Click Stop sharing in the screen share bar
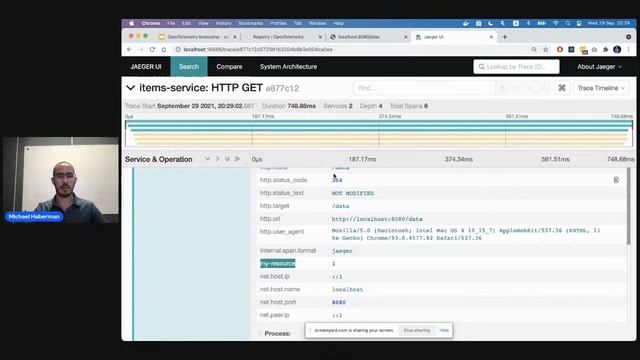The height and width of the screenshot is (360, 640). point(416,330)
